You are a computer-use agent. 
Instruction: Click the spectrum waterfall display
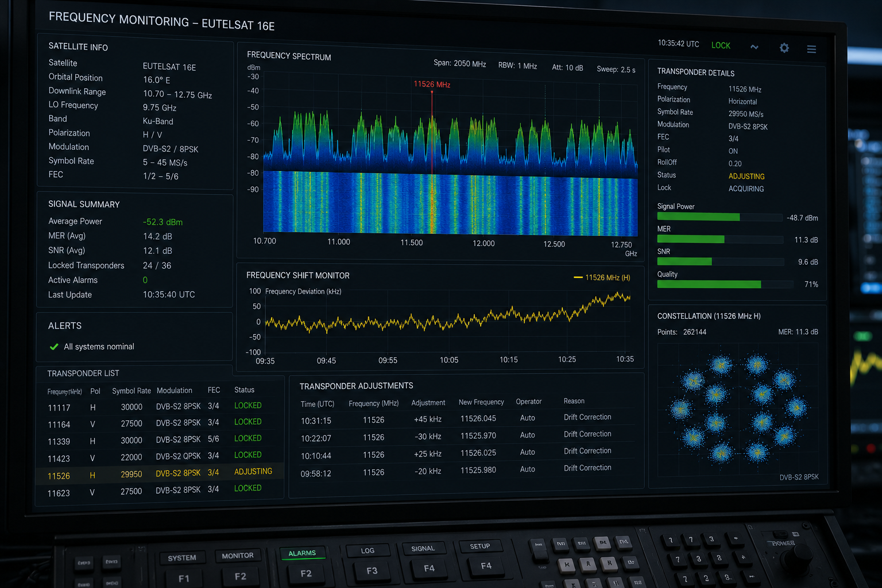click(x=450, y=203)
